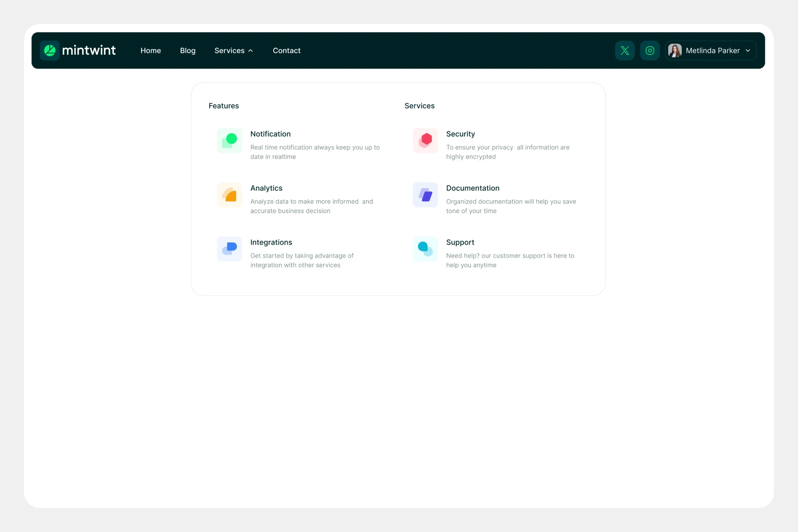798x532 pixels.
Task: Click the mintwint leaf logo icon
Action: tap(50, 51)
